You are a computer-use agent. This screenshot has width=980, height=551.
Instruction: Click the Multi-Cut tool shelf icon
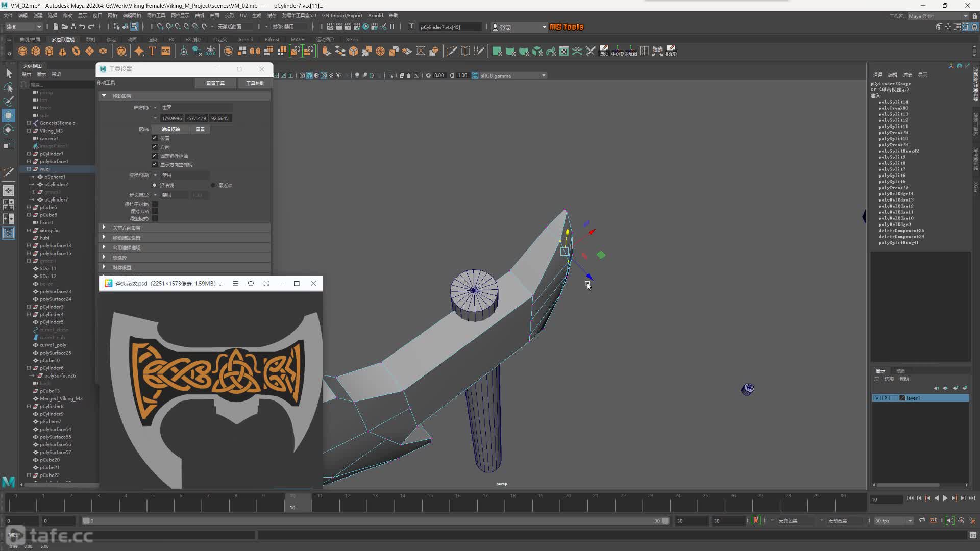(452, 51)
